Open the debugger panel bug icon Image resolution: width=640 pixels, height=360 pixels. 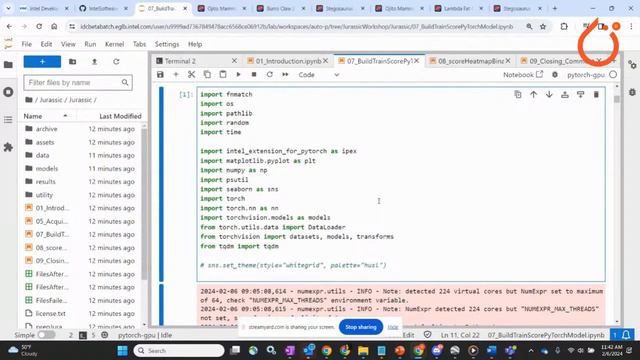[632, 92]
